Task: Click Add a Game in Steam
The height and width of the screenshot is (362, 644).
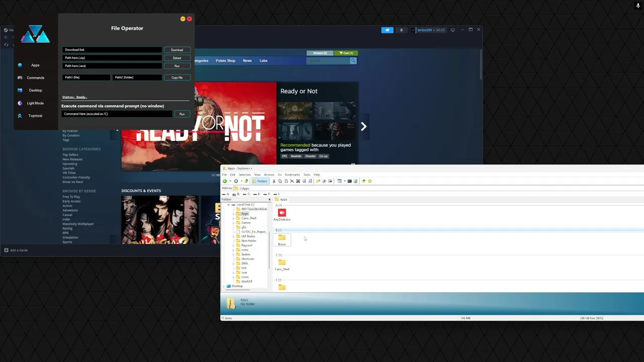Action: pyautogui.click(x=16, y=250)
